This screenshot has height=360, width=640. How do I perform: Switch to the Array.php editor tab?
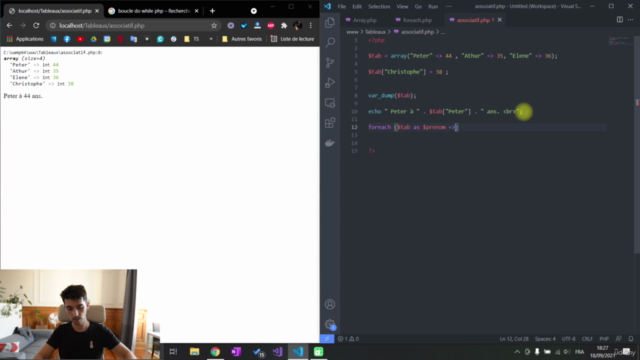[364, 20]
